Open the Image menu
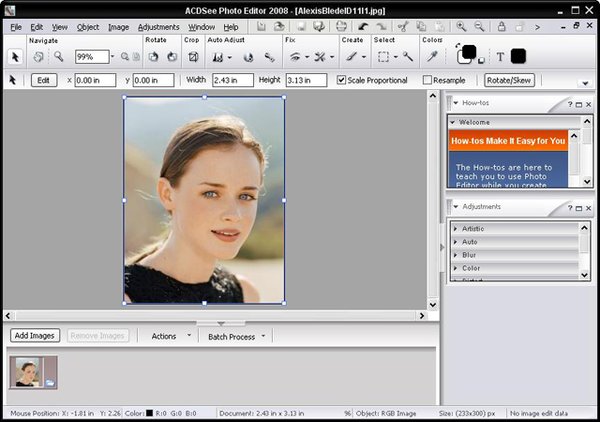Image resolution: width=600 pixels, height=422 pixels. click(118, 27)
